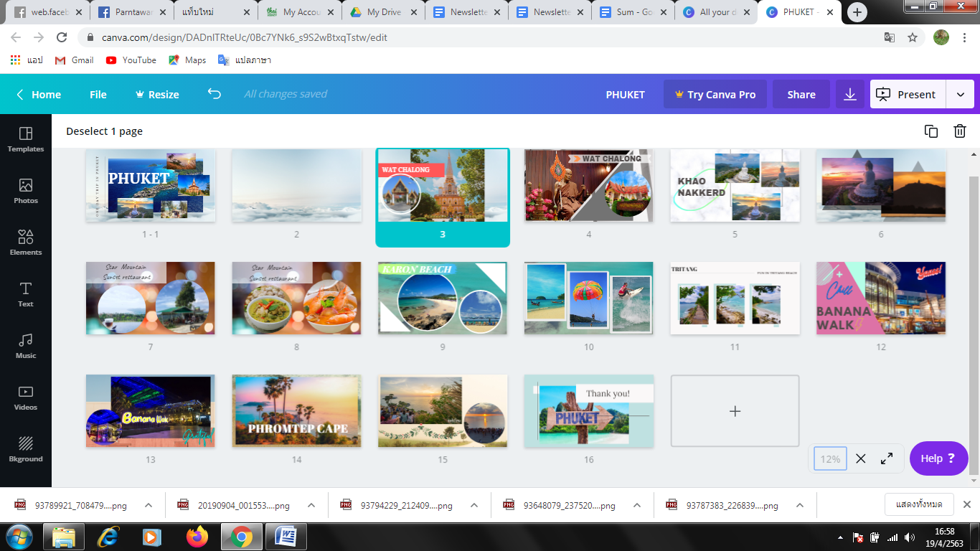Click the Present button
The image size is (980, 551).
click(x=907, y=94)
